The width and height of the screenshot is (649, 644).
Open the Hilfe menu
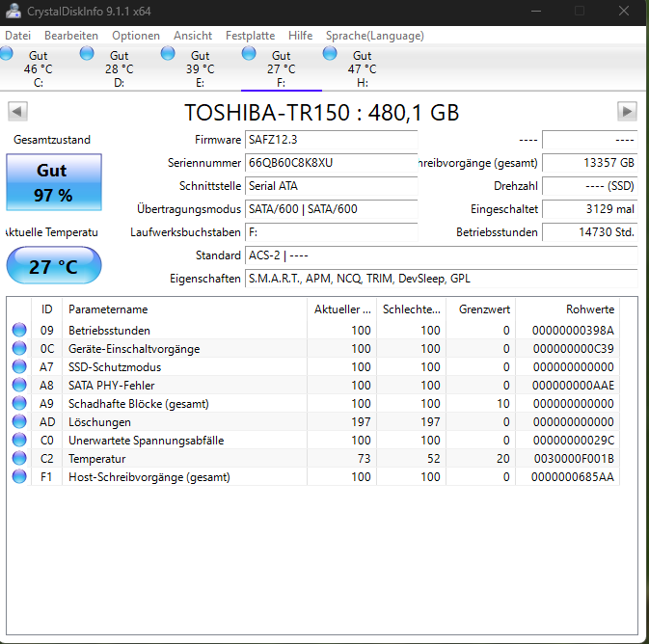tap(300, 36)
